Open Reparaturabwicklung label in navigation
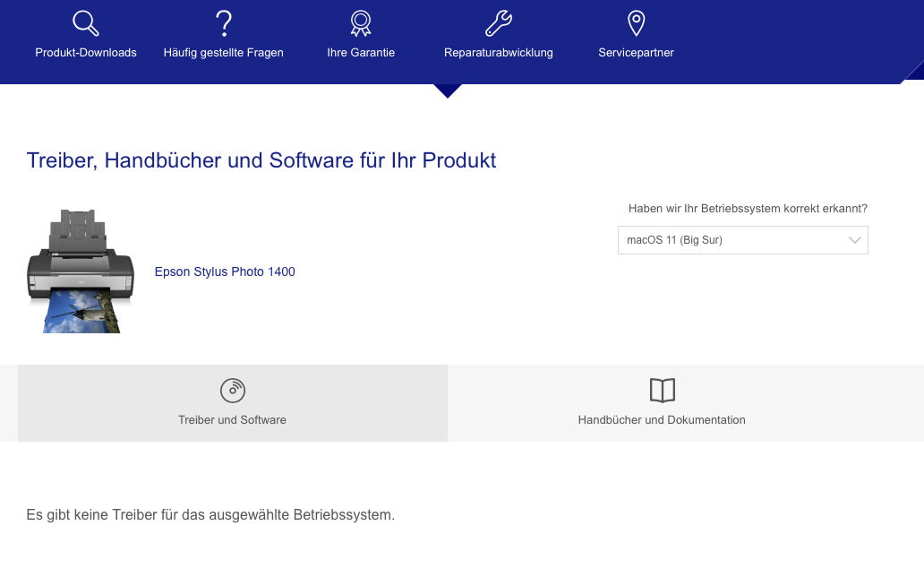 [499, 53]
